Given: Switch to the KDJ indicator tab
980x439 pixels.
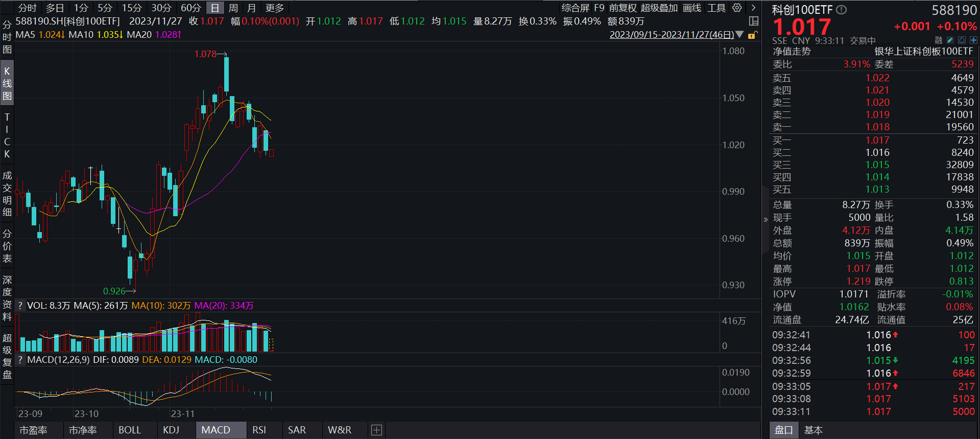Looking at the screenshot, I should point(171,430).
